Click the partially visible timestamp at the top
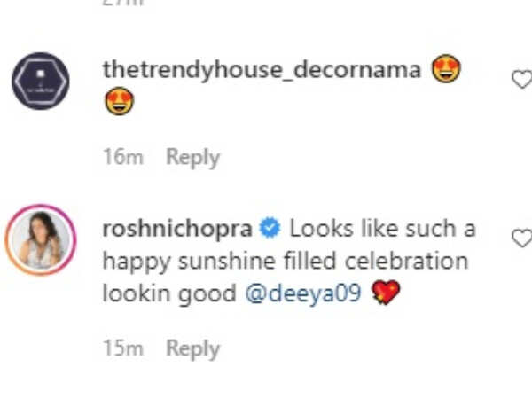This screenshot has height=399, width=532. coord(126,4)
